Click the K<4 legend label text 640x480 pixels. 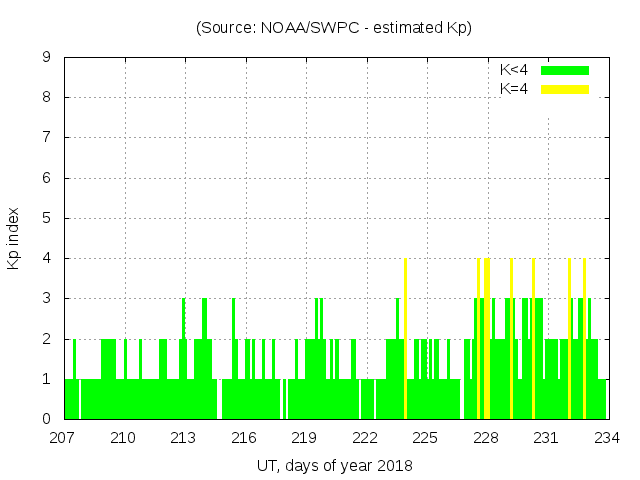coord(514,70)
